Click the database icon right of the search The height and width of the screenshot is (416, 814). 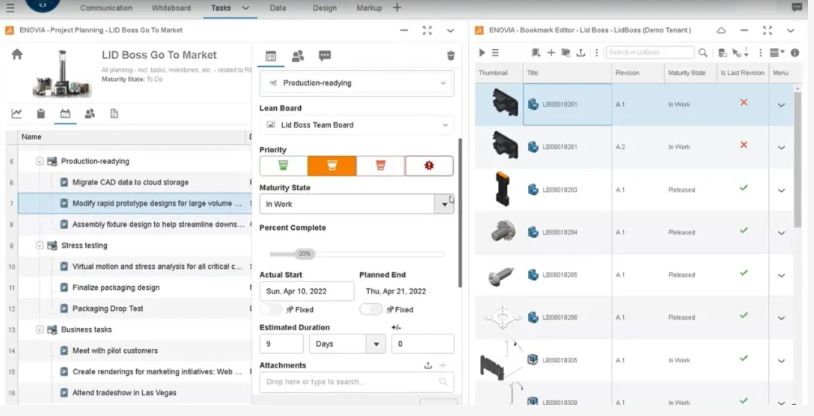[722, 52]
